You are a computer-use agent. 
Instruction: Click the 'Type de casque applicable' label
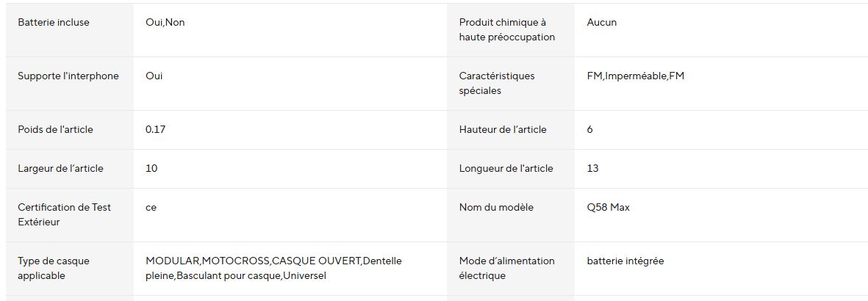54,269
